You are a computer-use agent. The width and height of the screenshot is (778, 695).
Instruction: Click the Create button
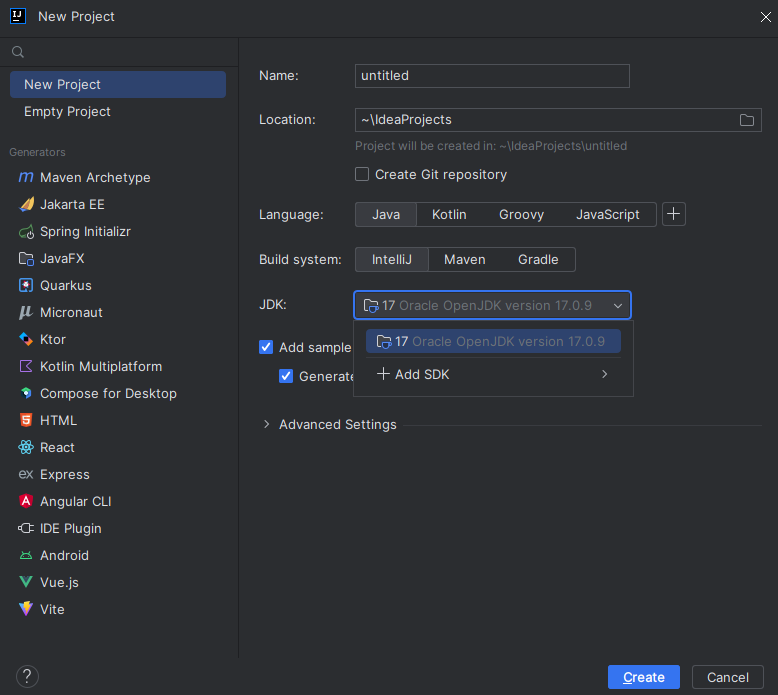[643, 677]
